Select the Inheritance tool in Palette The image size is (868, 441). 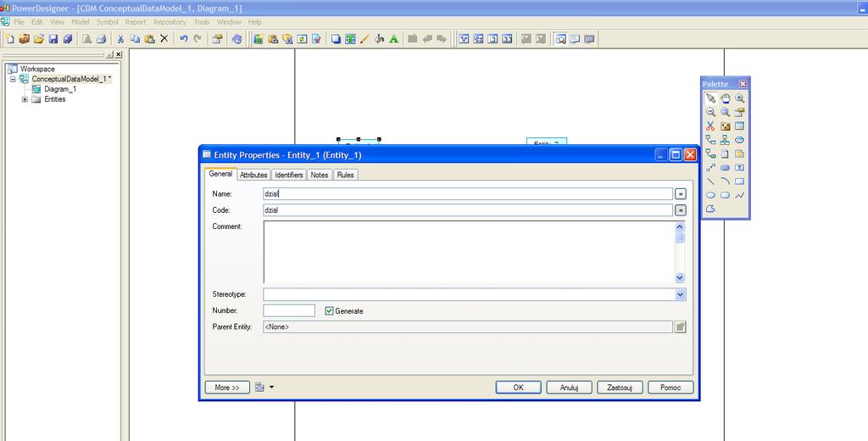point(726,140)
